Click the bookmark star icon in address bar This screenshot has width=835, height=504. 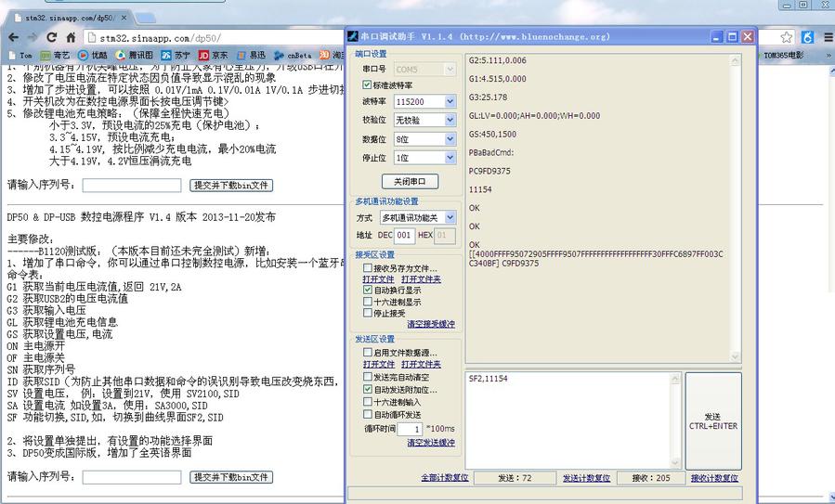pyautogui.click(x=786, y=37)
